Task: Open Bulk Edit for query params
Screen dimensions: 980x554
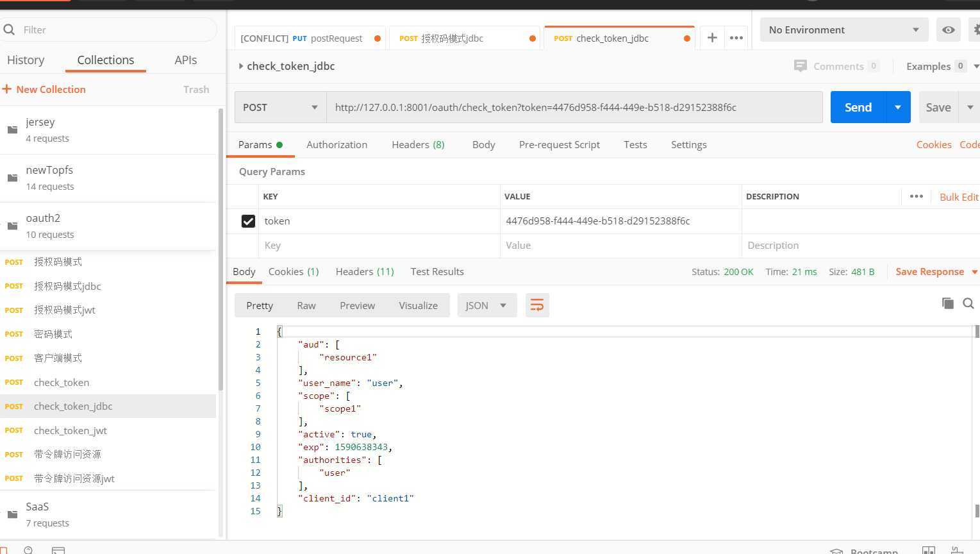Action: point(959,197)
